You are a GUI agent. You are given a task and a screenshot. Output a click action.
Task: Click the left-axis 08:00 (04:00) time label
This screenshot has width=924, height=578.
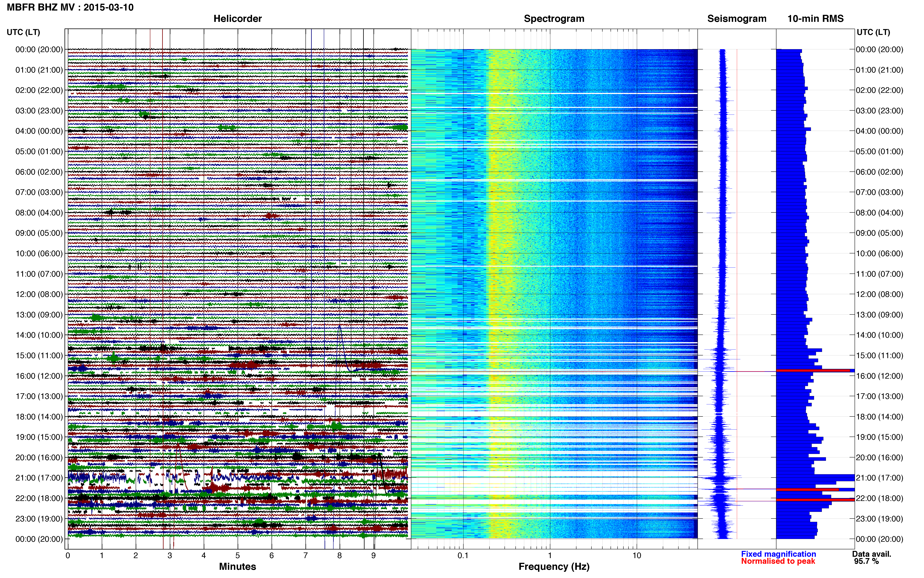[x=39, y=213]
